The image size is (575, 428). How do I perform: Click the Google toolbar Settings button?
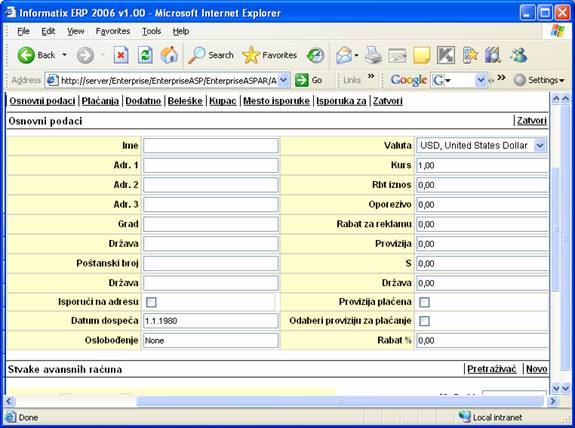(x=539, y=80)
